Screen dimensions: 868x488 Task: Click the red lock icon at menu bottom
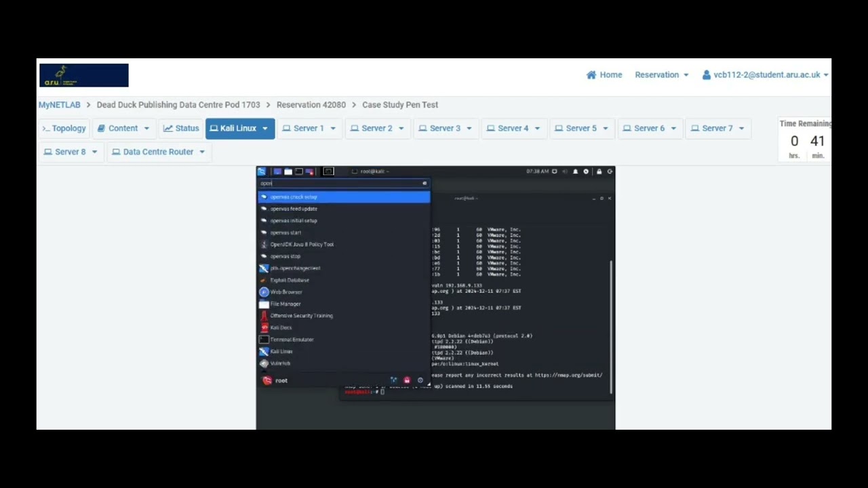click(407, 380)
